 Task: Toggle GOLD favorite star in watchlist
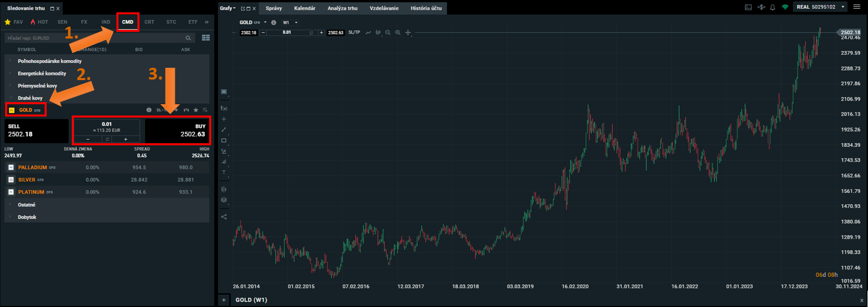point(196,110)
